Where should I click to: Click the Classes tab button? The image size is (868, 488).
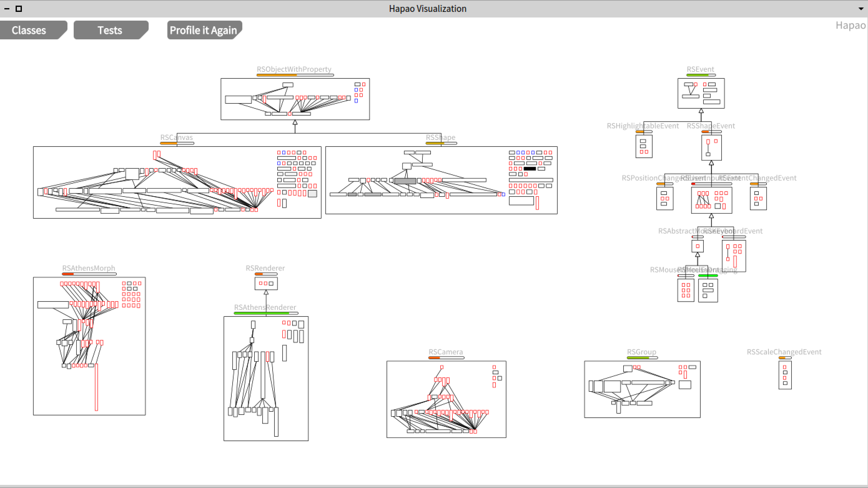pyautogui.click(x=29, y=30)
